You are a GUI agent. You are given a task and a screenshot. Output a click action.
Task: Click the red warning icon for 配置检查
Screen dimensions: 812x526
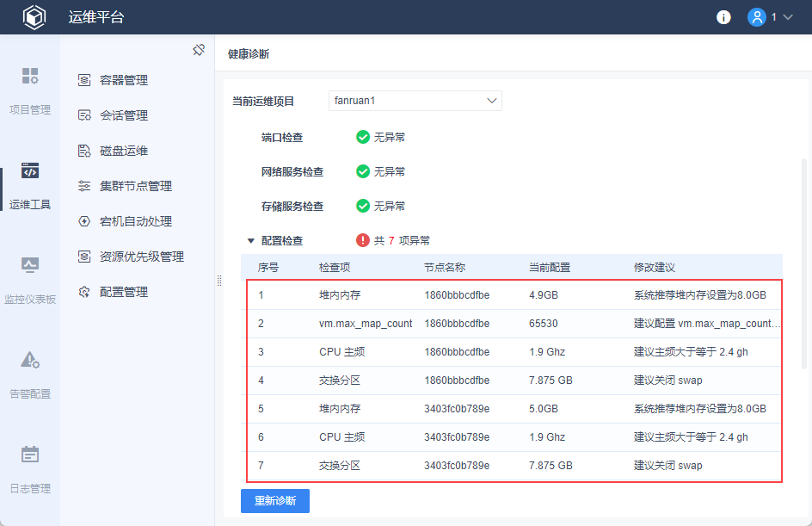[363, 240]
